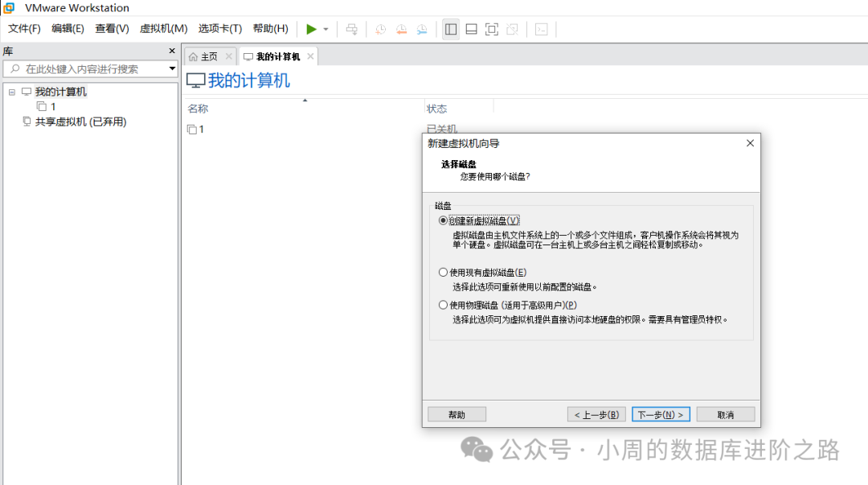Image resolution: width=868 pixels, height=485 pixels.
Task: Open the library search filter dropdown
Action: point(174,69)
